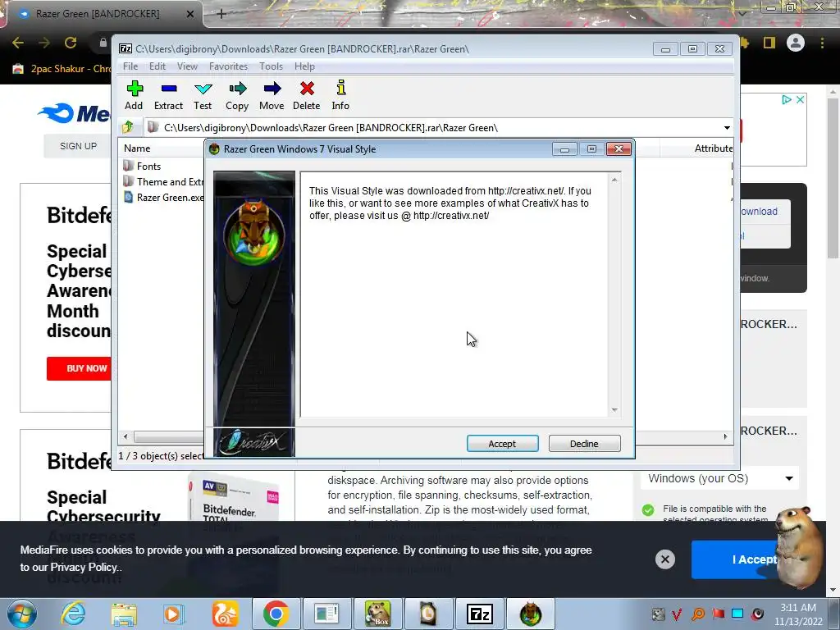Close the ad with the blue X
The width and height of the screenshot is (840, 630).
tap(800, 99)
